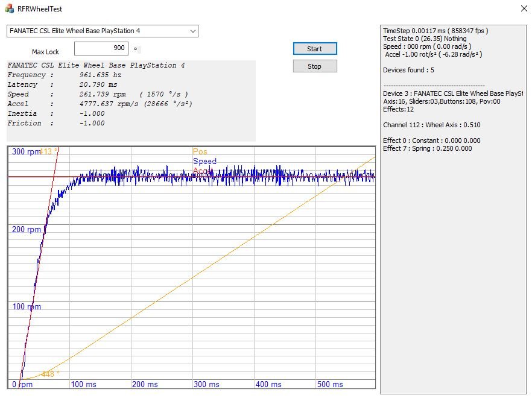Click the 100 ms time axis marker
This screenshot has width=532, height=401.
click(x=83, y=384)
